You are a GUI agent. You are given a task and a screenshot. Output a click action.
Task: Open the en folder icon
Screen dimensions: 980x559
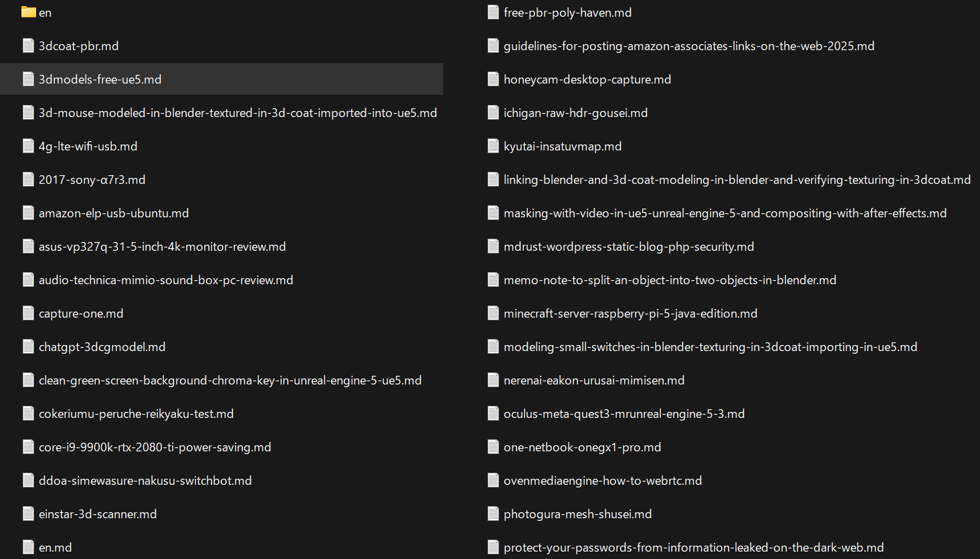[x=28, y=12]
